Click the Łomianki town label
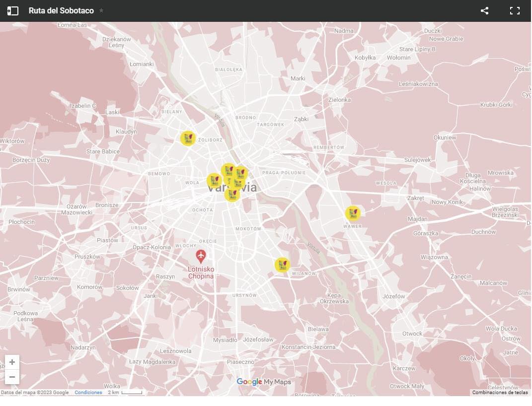Screen dimensions: 532x406 coord(142,64)
